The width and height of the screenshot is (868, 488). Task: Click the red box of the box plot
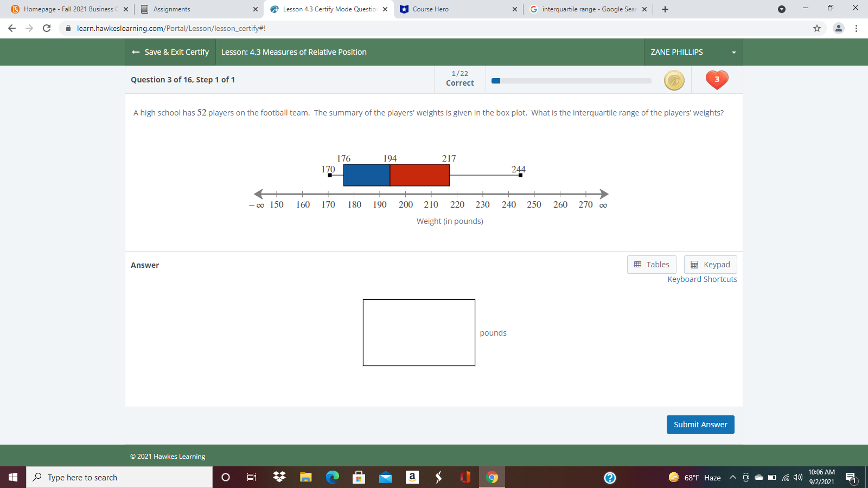tap(420, 175)
